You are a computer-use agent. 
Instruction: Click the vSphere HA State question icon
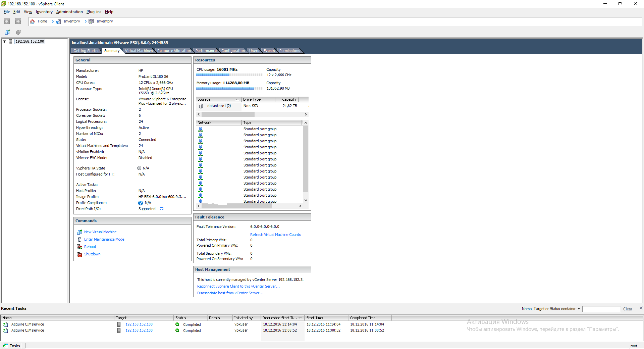coord(139,168)
